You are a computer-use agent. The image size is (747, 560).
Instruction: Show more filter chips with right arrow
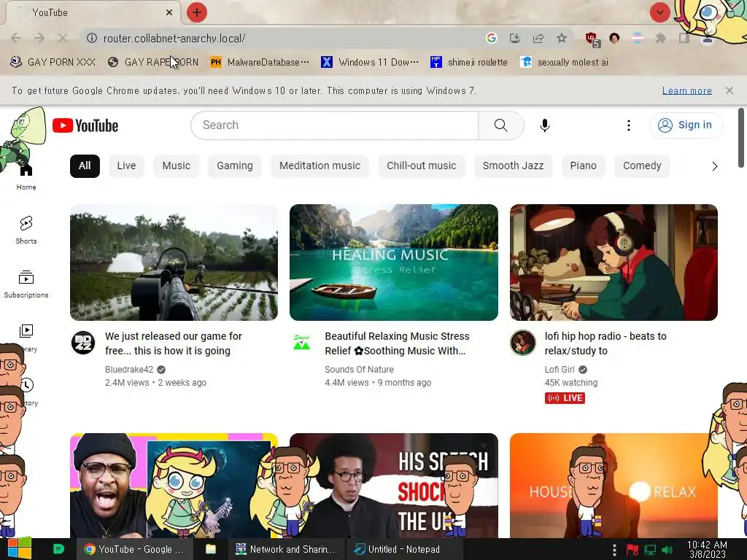pyautogui.click(x=714, y=166)
